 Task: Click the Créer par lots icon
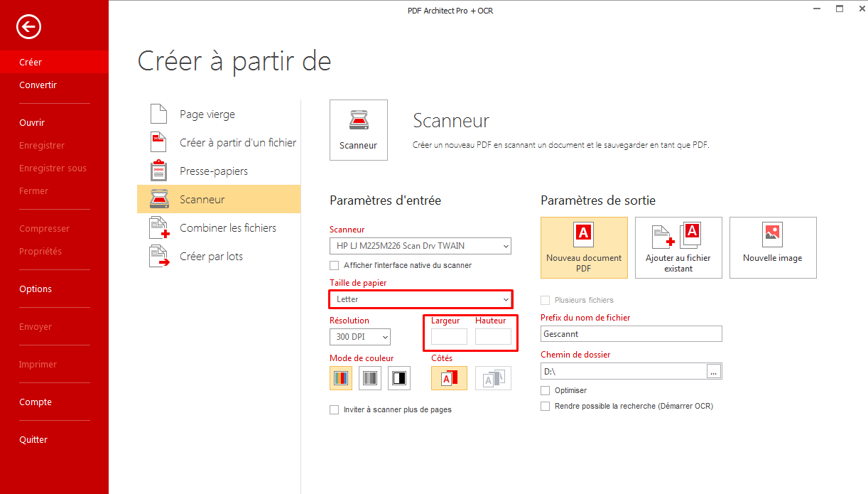click(159, 256)
